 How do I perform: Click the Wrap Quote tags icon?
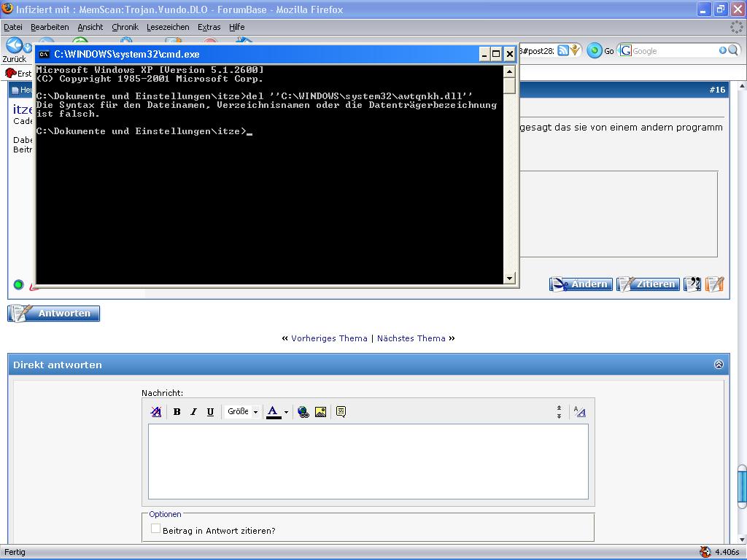pyautogui.click(x=341, y=412)
